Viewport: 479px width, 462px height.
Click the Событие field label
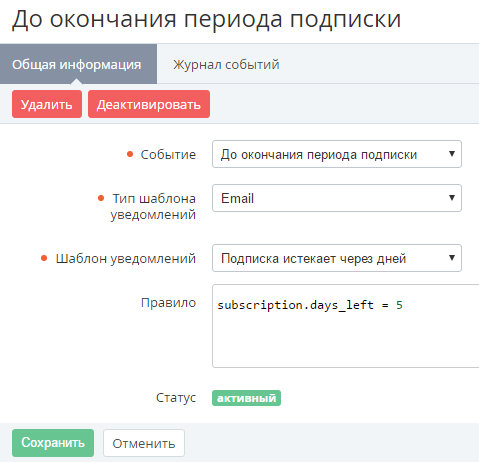(x=168, y=155)
